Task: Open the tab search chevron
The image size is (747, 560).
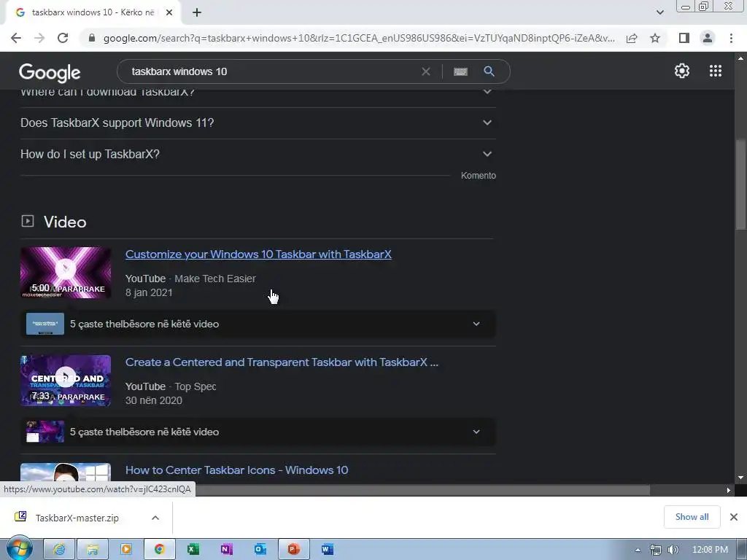Action: [659, 12]
